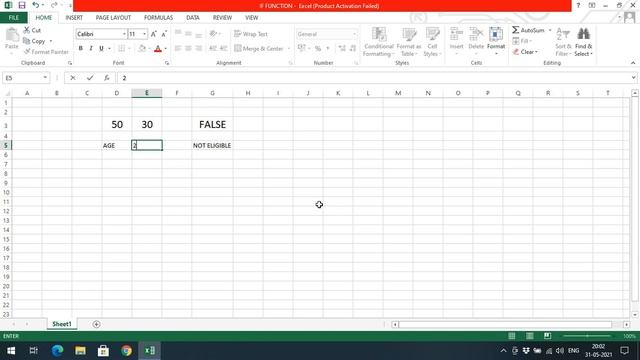Viewport: 640px width, 360px height.
Task: Decrease font size with smaller A
Action: pos(164,34)
